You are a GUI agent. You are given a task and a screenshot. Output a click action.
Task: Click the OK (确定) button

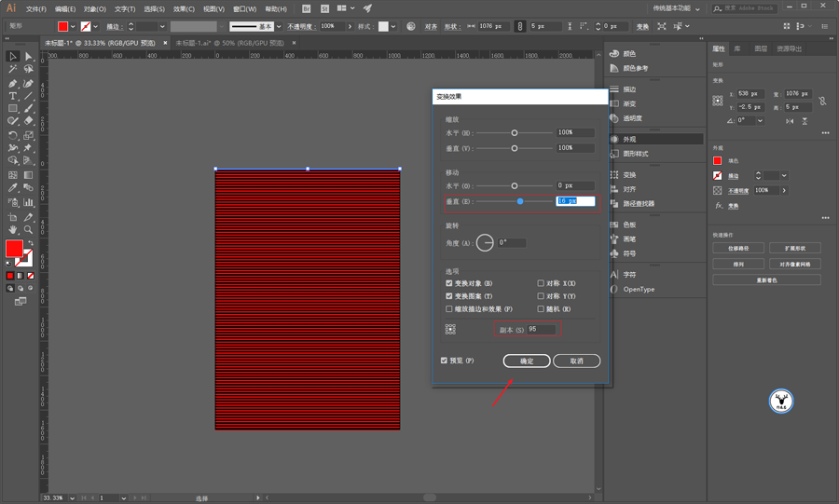(x=527, y=361)
